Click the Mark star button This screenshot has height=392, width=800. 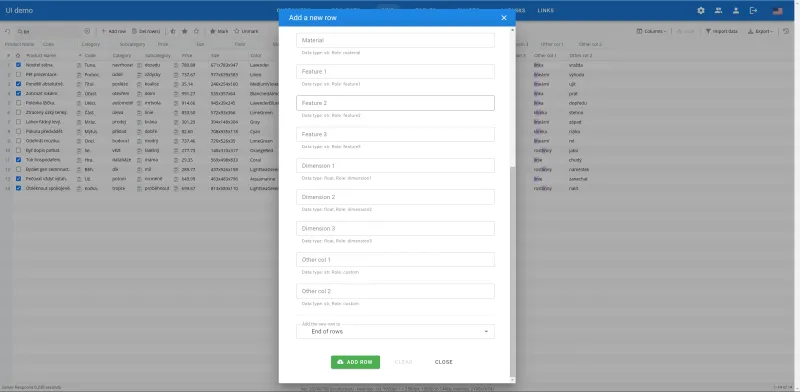[x=219, y=31]
